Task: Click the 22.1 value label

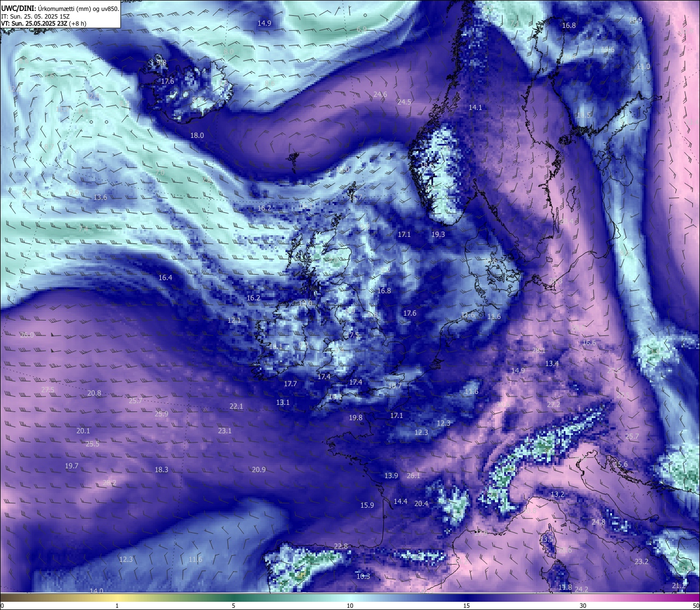Action: [236, 406]
